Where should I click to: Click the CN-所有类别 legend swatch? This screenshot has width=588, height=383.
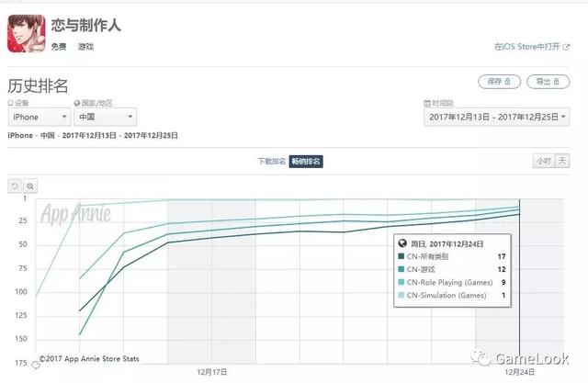401,256
